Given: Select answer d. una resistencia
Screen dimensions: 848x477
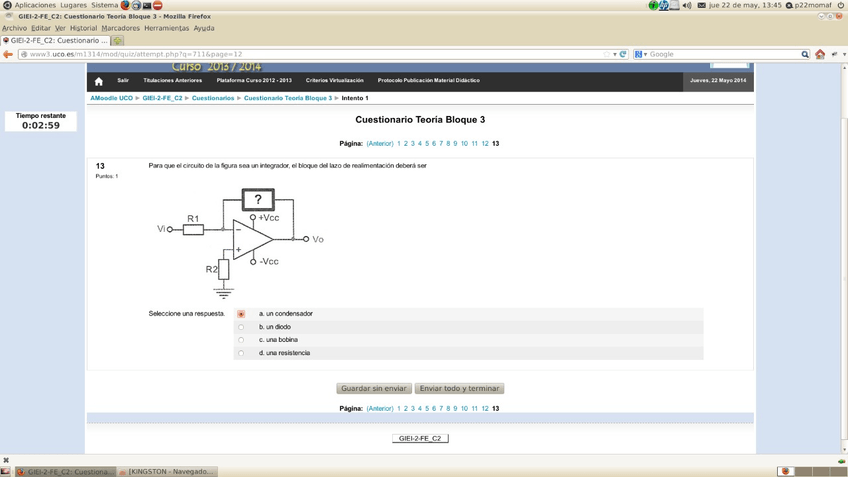Looking at the screenshot, I should pos(241,353).
